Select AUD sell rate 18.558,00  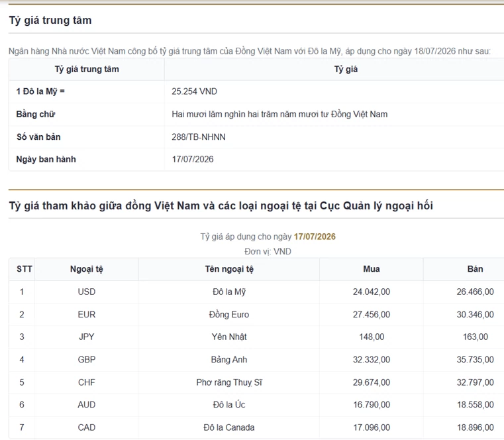[475, 405]
